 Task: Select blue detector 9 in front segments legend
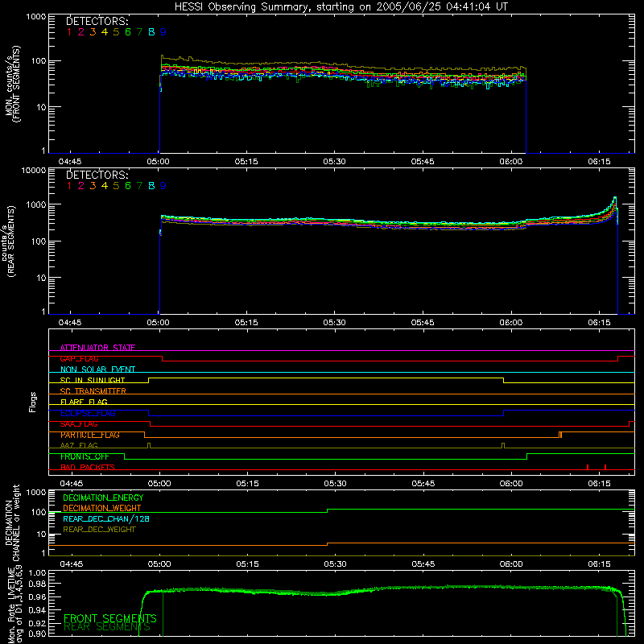(163, 32)
